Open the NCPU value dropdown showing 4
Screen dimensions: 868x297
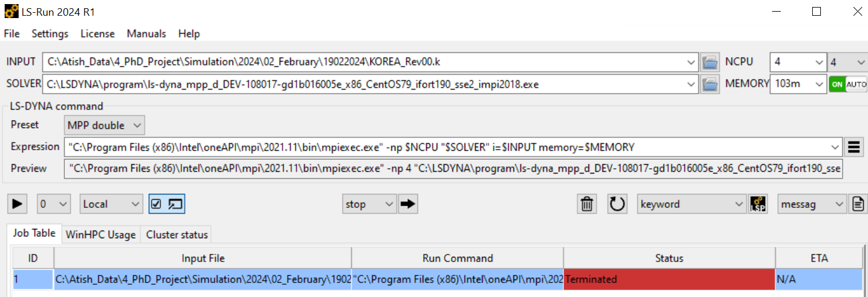[798, 62]
